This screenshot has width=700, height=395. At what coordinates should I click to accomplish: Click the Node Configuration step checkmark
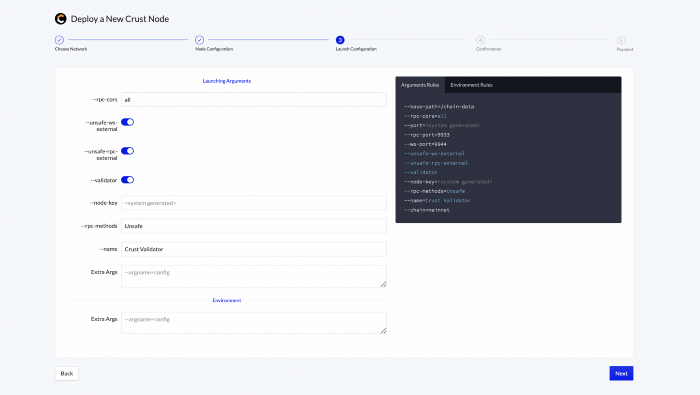click(x=200, y=40)
